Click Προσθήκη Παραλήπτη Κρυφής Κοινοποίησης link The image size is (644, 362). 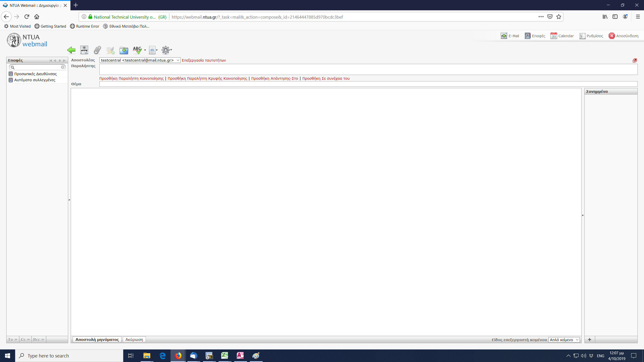(x=207, y=78)
